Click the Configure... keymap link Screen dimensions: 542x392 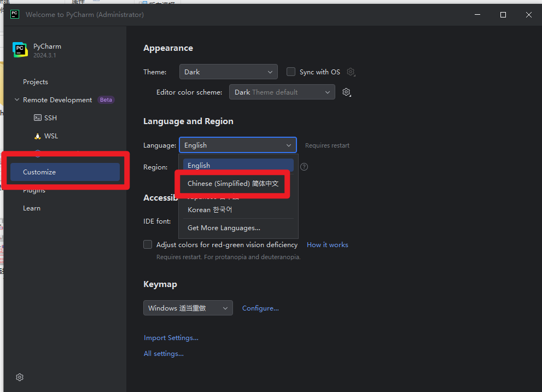pos(261,308)
